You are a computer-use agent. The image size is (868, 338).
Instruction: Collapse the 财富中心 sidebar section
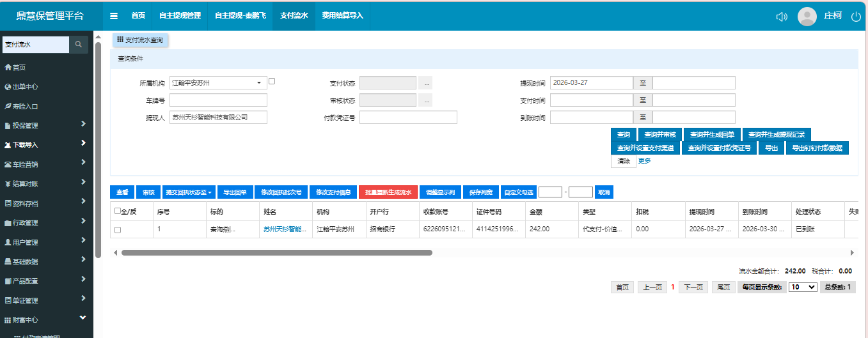83,318
